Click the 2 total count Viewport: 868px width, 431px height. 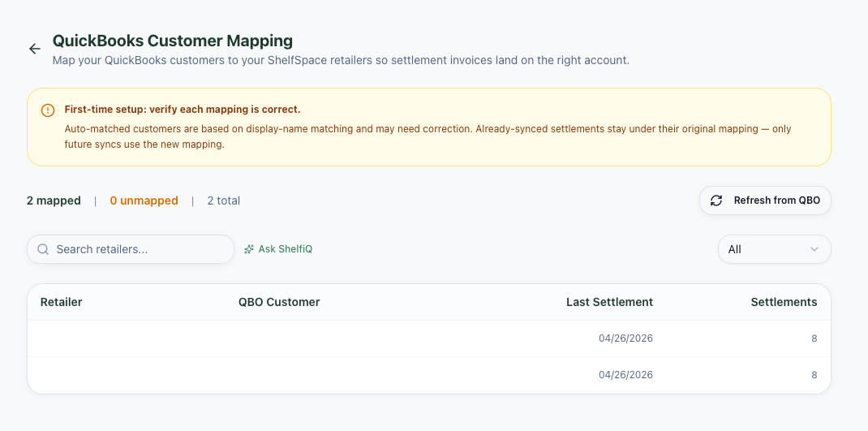click(x=224, y=200)
